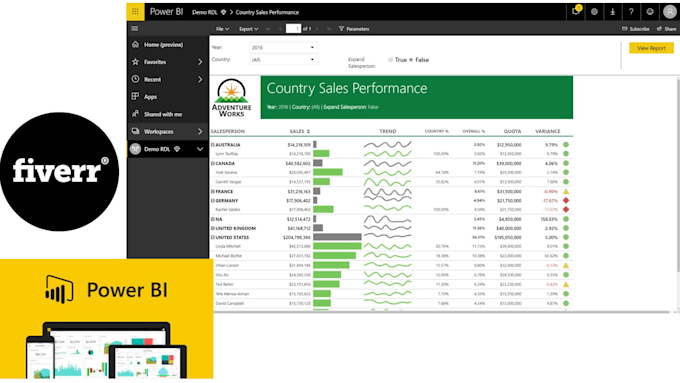Image resolution: width=680 pixels, height=383 pixels.
Task: Click the premium diamond icon beside sidebar Demo RDL
Action: point(177,149)
